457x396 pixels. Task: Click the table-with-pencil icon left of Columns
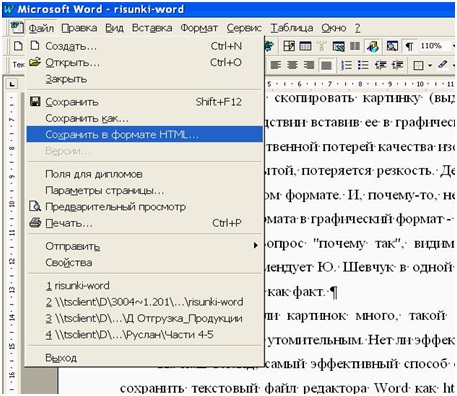[338, 46]
